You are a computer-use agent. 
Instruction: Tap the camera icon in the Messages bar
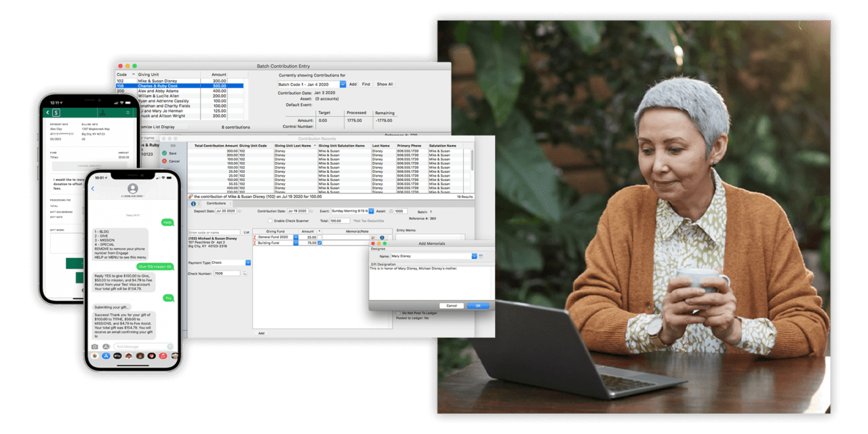pos(94,347)
